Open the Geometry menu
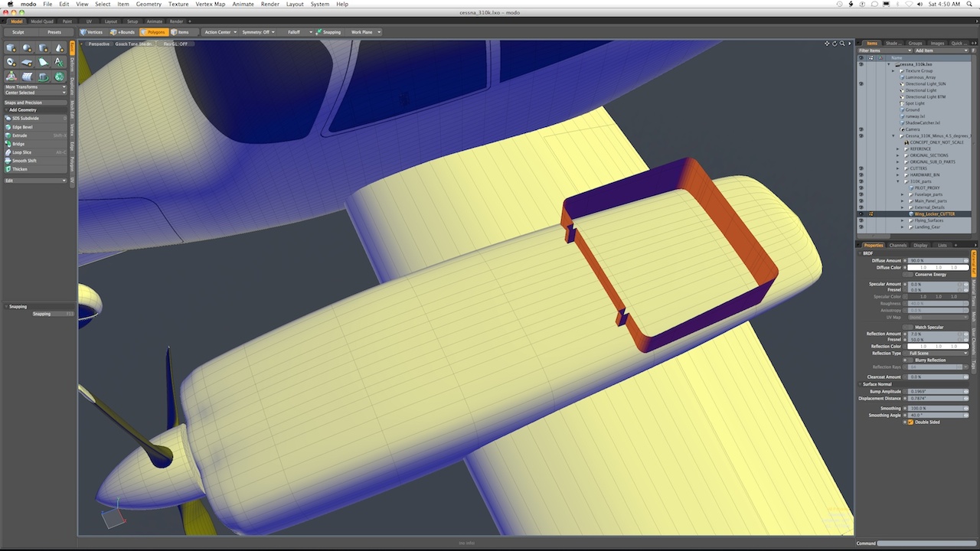This screenshot has width=980, height=551. click(x=149, y=4)
